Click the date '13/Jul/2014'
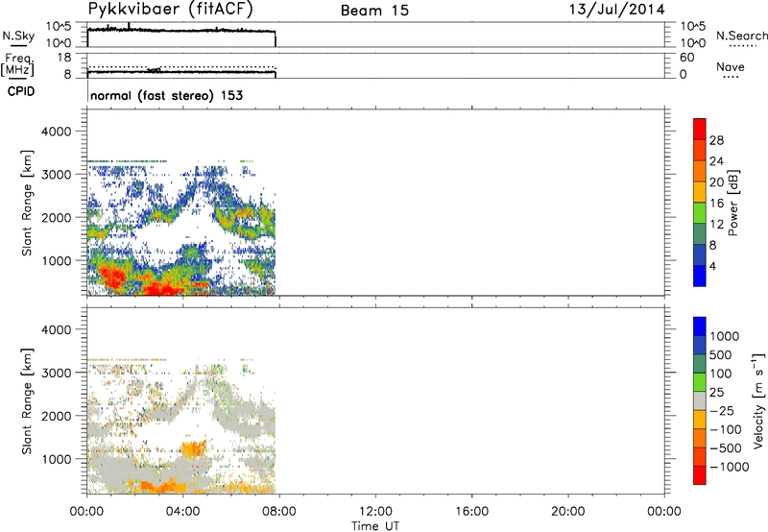The width and height of the screenshot is (768, 532). tap(616, 10)
